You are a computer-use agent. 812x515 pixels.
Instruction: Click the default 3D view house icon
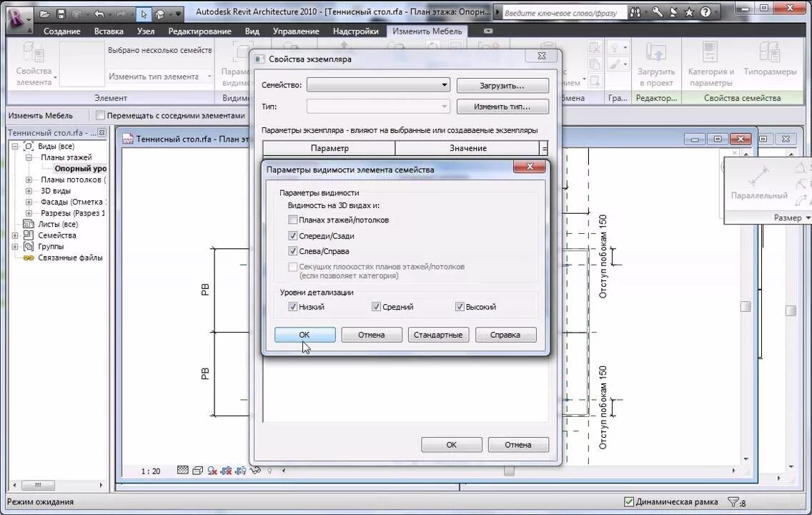(160, 14)
